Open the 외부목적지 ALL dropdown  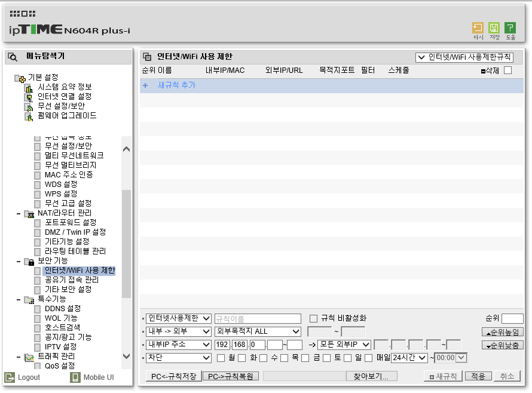coord(258,331)
